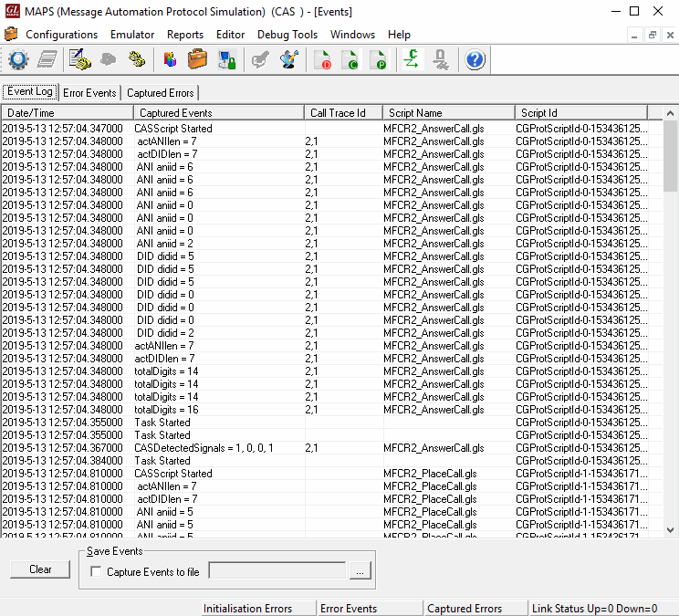
Task: Sort by Script Id column header
Action: (x=581, y=112)
